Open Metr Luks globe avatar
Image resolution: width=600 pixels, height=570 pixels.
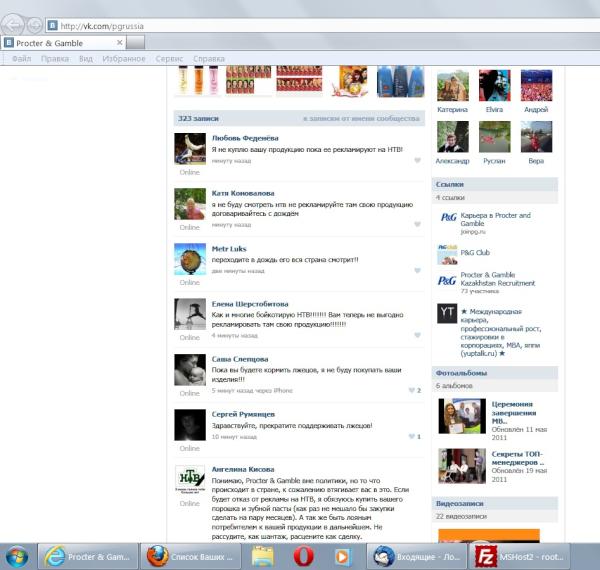coord(190,259)
